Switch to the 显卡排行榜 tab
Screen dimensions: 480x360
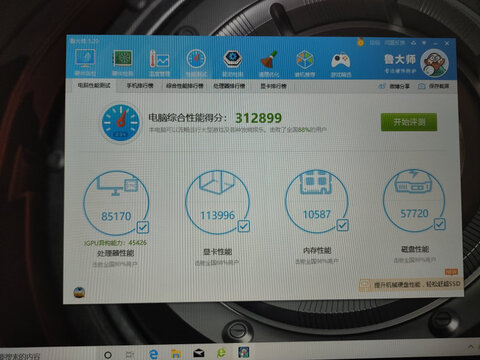click(273, 86)
